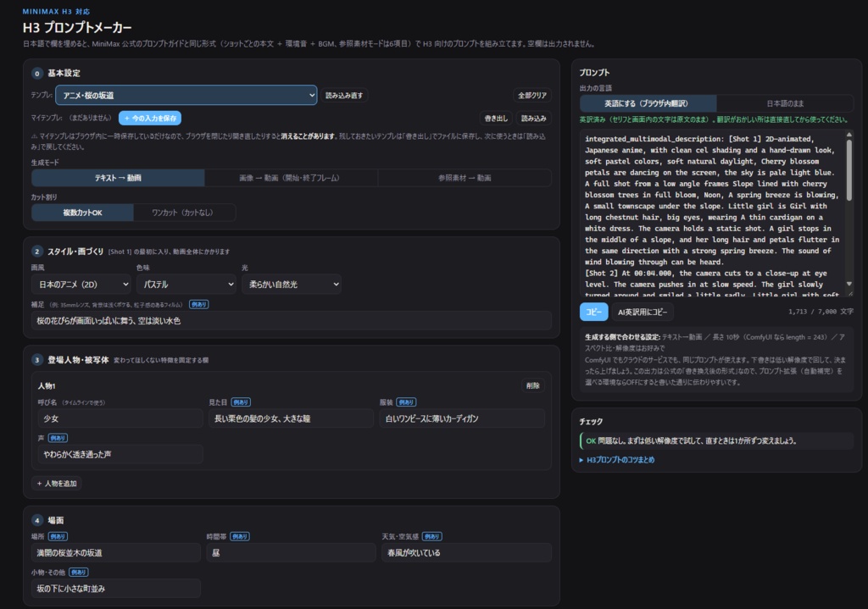Select the 英語にする (ブラウザ内翻訳) tab

coord(648,103)
